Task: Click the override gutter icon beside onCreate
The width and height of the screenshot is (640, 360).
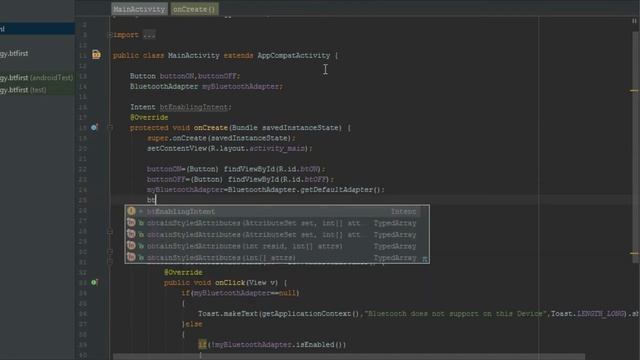Action: pos(94,127)
